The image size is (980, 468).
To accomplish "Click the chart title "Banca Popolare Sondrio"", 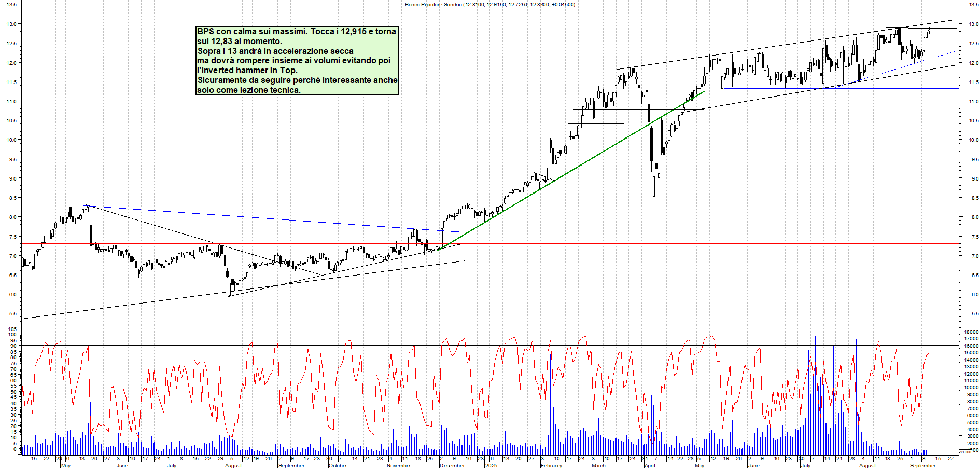I will [x=433, y=4].
